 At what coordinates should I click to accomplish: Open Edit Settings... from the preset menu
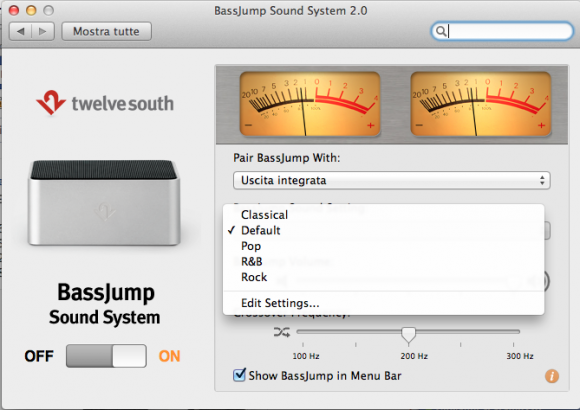(384, 303)
